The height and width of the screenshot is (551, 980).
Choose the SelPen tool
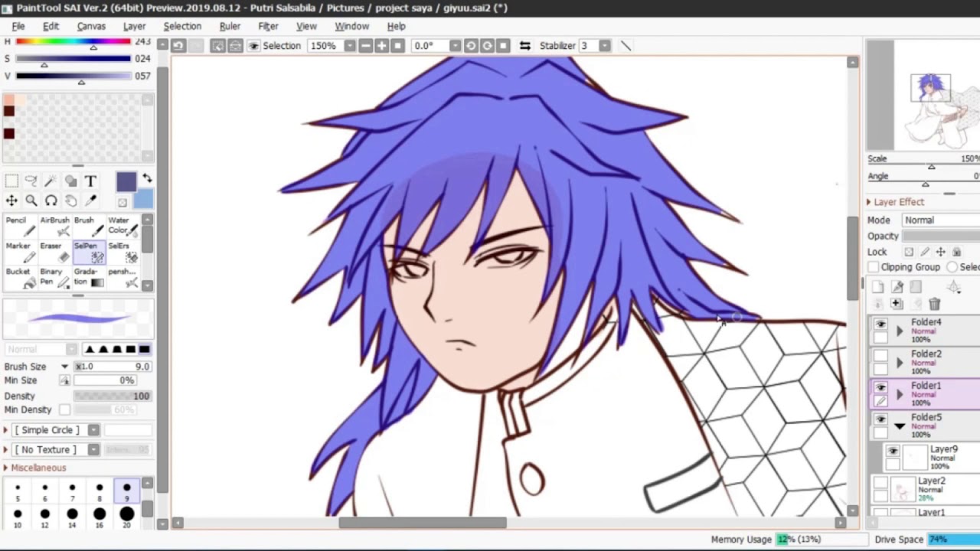coord(88,252)
